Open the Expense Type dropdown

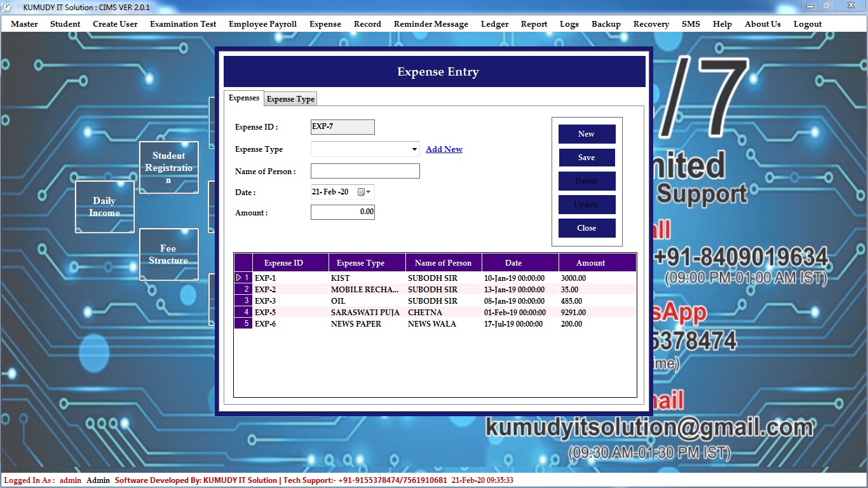pyautogui.click(x=414, y=149)
